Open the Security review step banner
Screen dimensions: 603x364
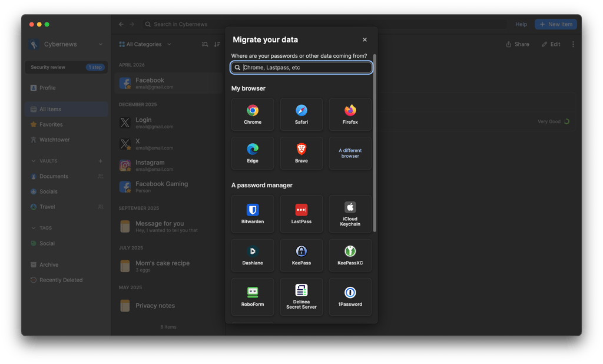coord(66,67)
